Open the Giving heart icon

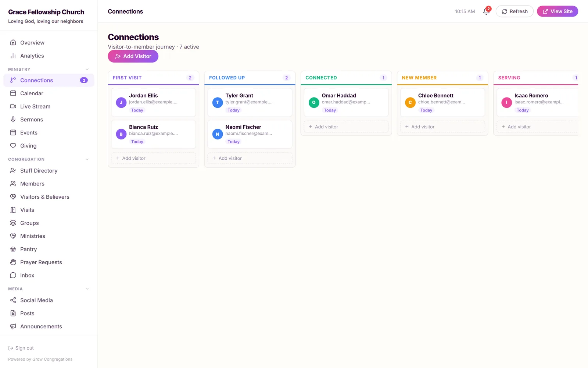(x=13, y=146)
